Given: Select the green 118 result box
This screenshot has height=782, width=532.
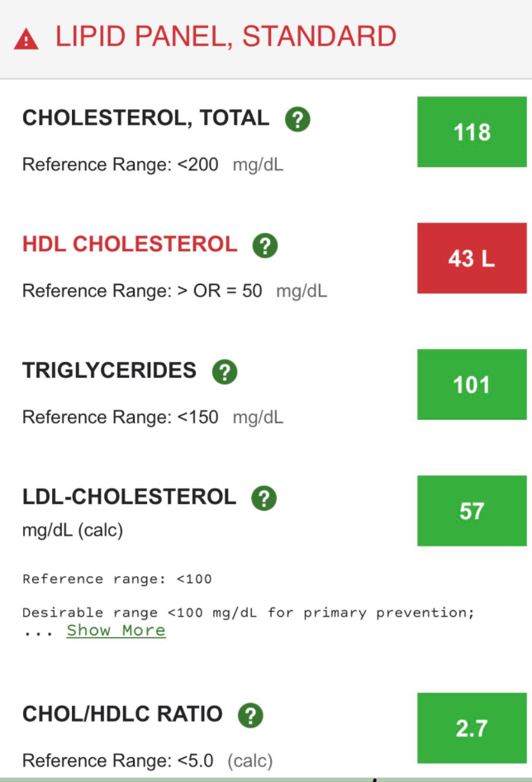Looking at the screenshot, I should 472,131.
